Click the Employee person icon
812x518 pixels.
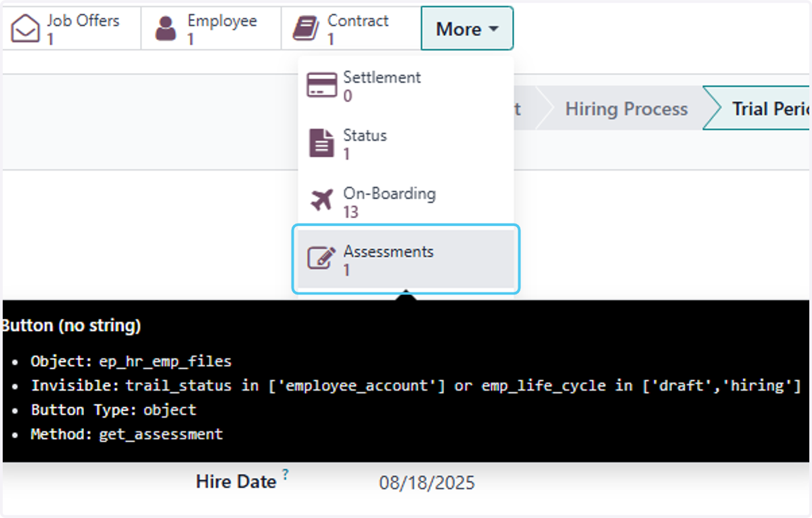tap(166, 29)
